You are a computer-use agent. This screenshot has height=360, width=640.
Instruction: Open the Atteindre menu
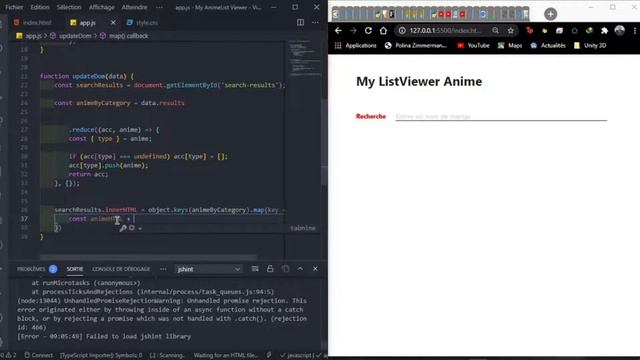(x=134, y=7)
